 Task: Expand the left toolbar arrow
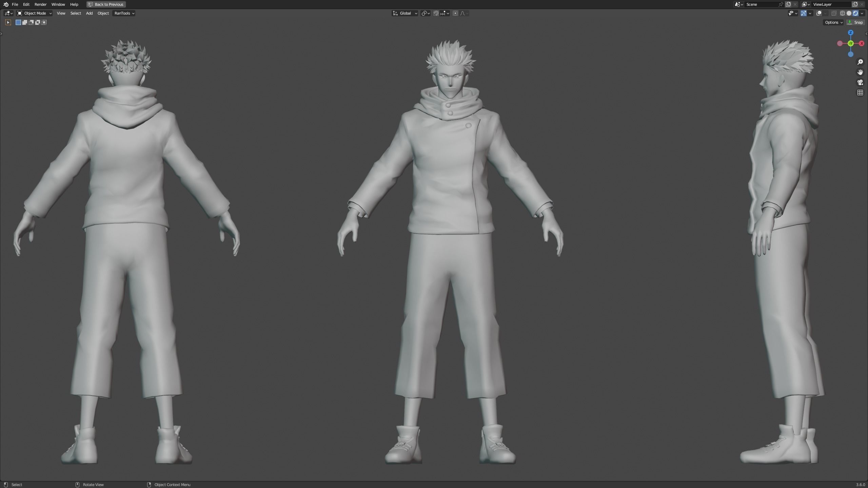click(x=1, y=34)
